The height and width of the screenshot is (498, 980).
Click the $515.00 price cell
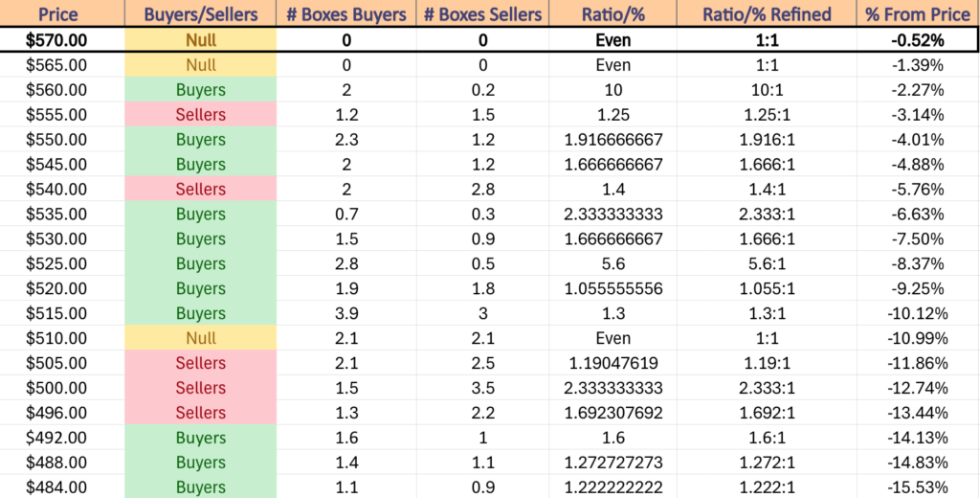(62, 313)
